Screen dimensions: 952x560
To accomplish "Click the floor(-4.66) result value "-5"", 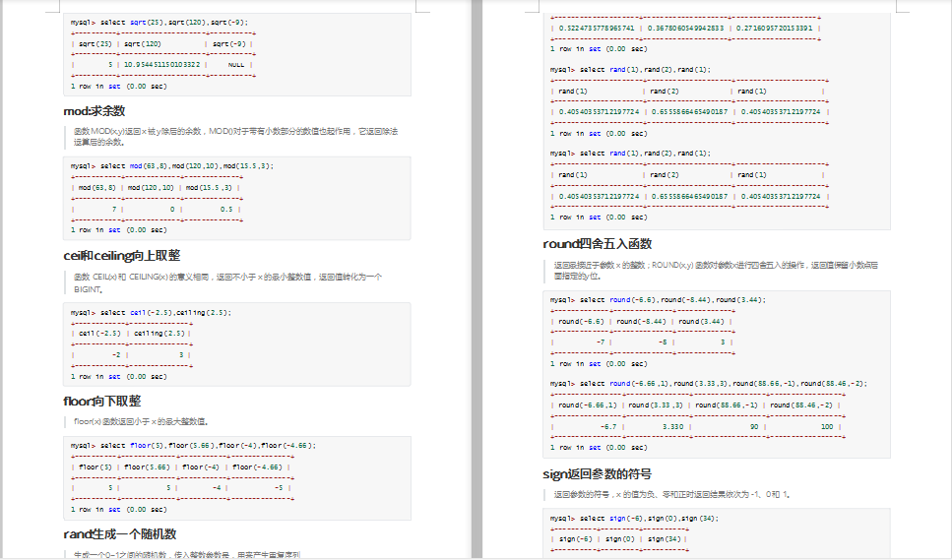I will (279, 488).
